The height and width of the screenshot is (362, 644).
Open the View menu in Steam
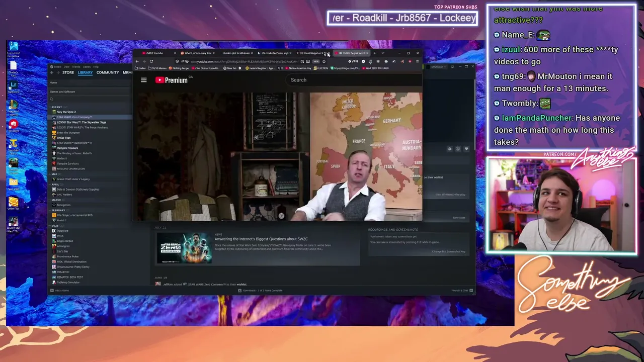point(65,66)
